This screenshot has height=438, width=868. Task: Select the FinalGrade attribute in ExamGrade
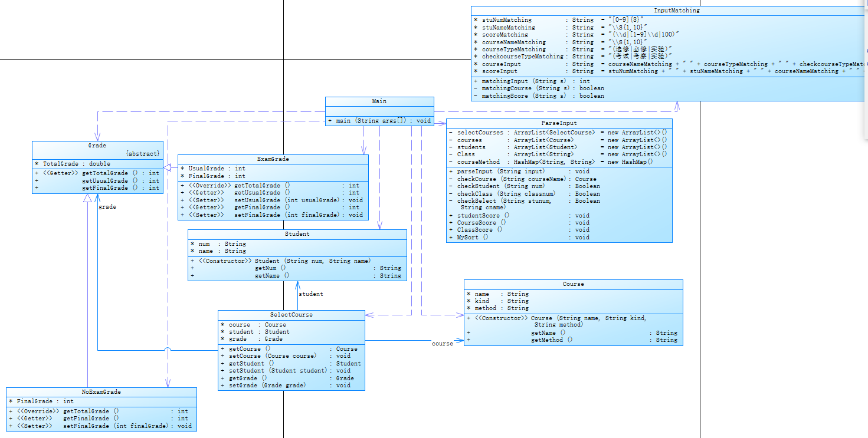click(213, 176)
